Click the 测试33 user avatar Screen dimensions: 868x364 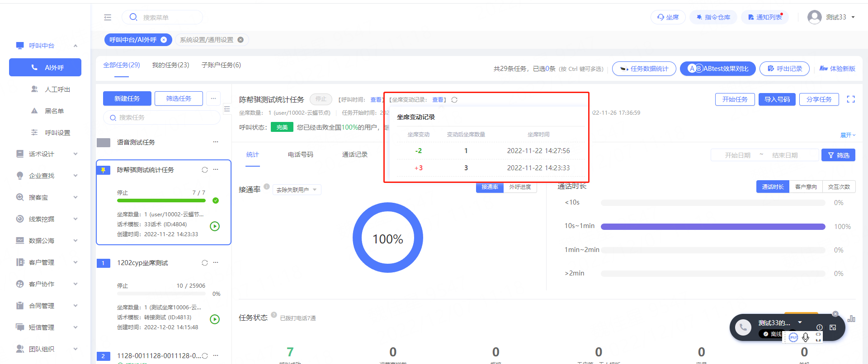(814, 17)
